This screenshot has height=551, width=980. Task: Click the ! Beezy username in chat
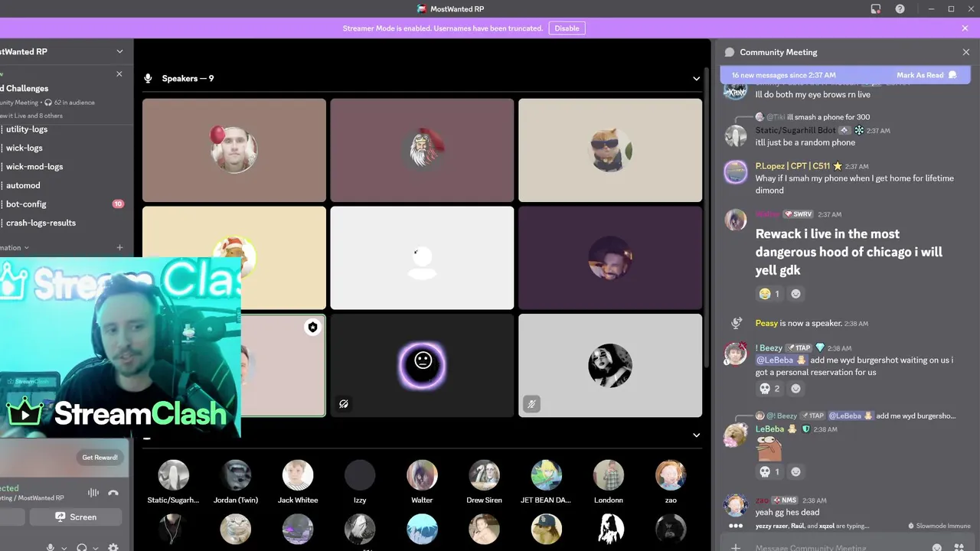769,347
